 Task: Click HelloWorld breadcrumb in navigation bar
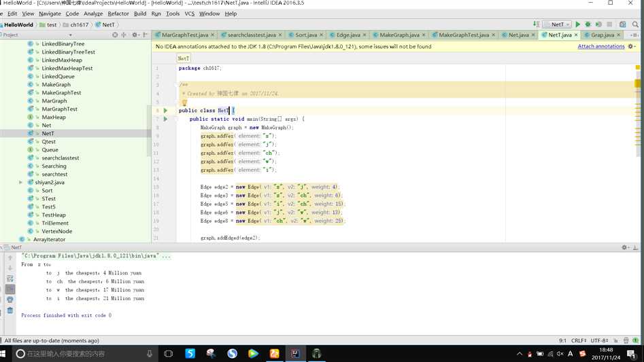tap(18, 24)
